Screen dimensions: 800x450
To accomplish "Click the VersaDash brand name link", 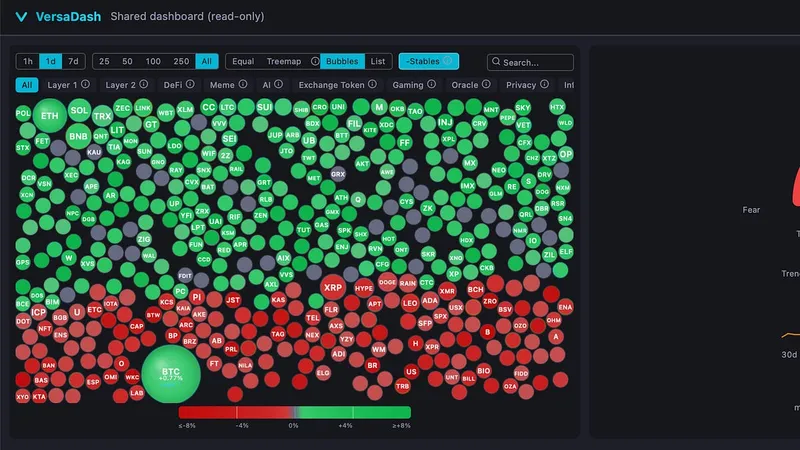I will tap(68, 17).
